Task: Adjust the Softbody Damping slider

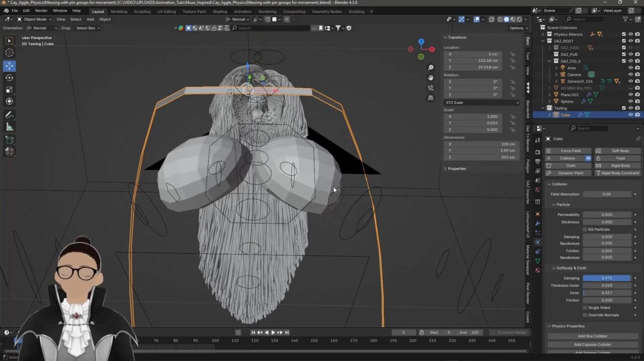Action: [x=607, y=278]
